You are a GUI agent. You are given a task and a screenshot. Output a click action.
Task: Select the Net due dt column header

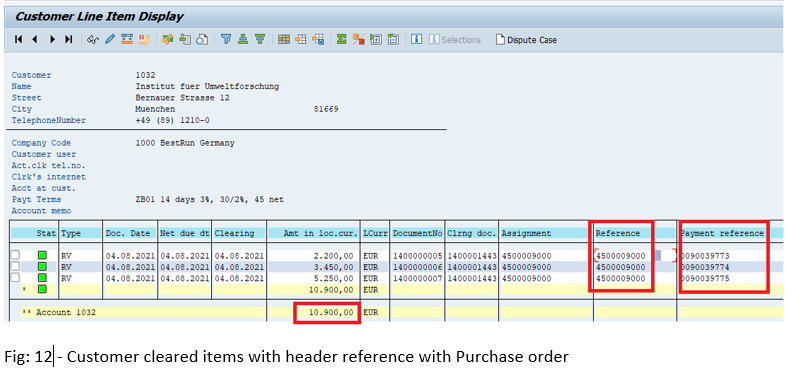pyautogui.click(x=184, y=233)
